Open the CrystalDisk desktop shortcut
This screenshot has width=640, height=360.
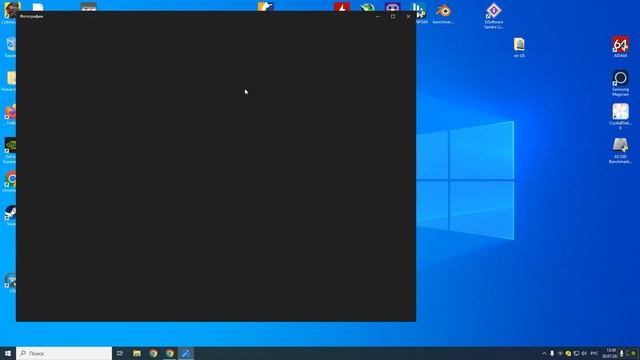click(620, 116)
